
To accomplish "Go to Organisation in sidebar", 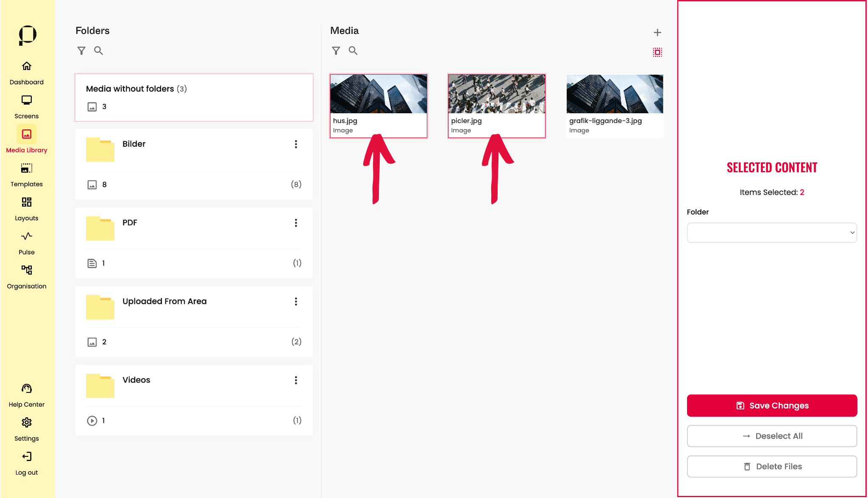I will click(27, 277).
